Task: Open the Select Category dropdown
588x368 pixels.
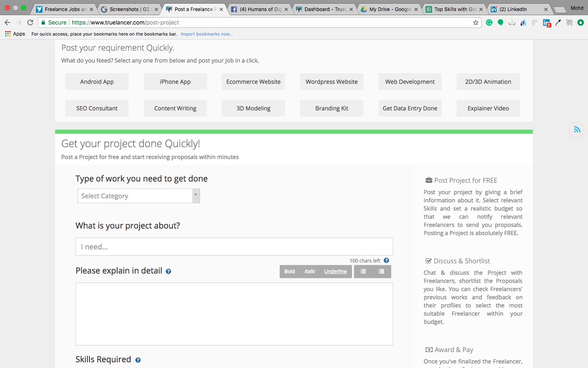Action: [139, 196]
